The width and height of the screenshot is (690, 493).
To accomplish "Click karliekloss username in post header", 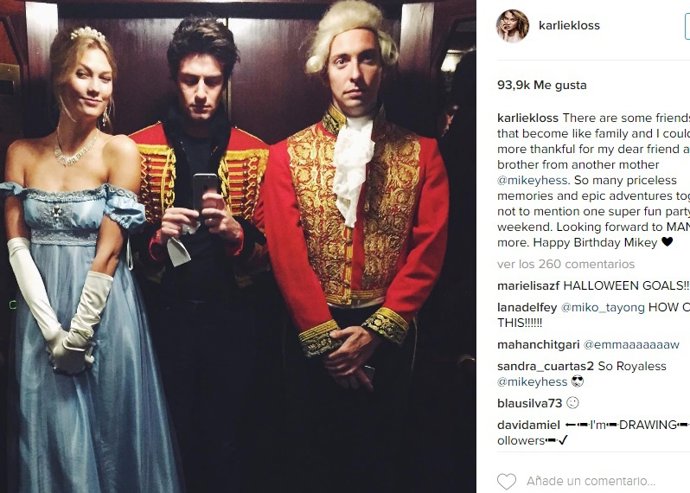I will click(569, 26).
